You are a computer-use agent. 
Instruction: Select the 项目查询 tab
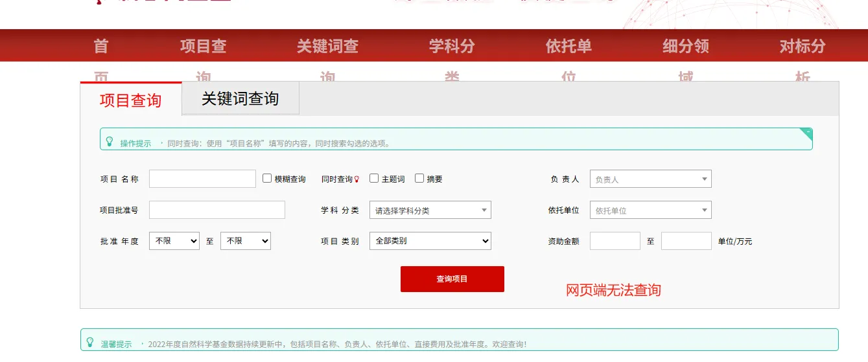[x=130, y=100]
